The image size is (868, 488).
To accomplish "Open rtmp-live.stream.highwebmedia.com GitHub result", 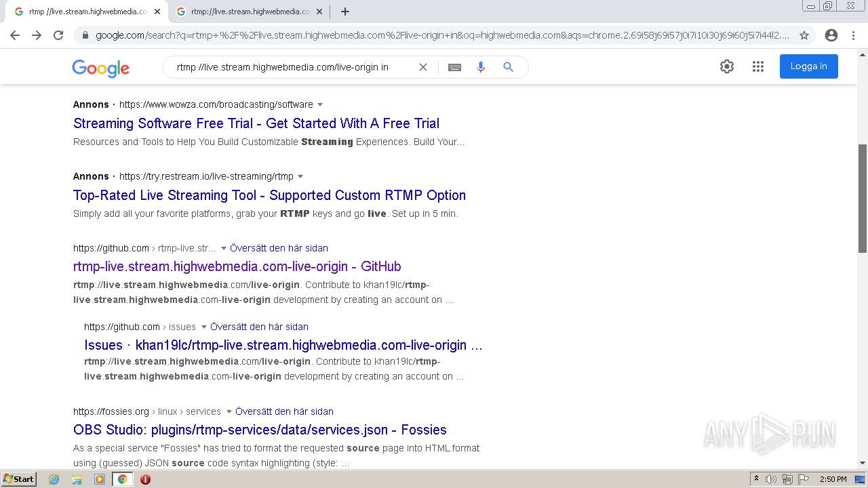I will click(x=237, y=266).
